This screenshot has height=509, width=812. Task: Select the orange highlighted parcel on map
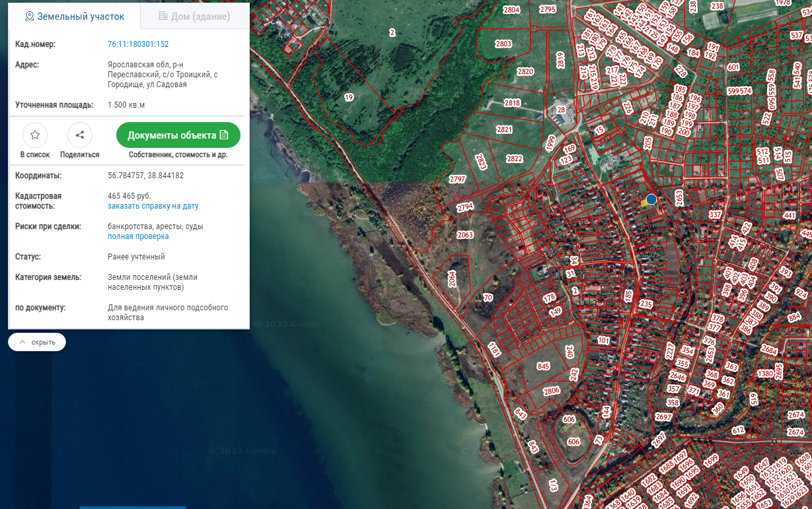pos(644,203)
